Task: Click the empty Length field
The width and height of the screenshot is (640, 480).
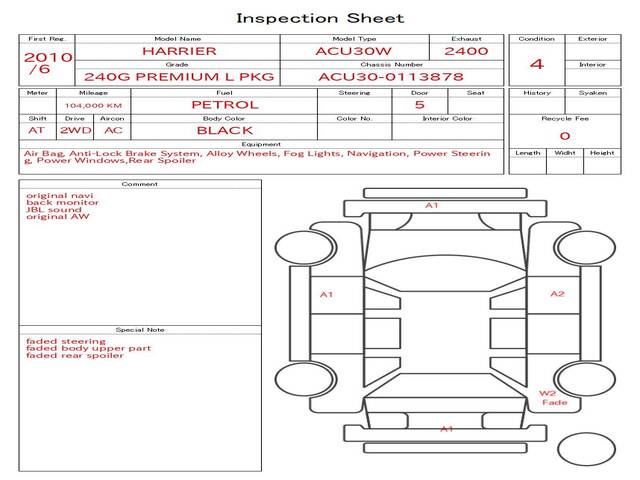Action: 527,165
